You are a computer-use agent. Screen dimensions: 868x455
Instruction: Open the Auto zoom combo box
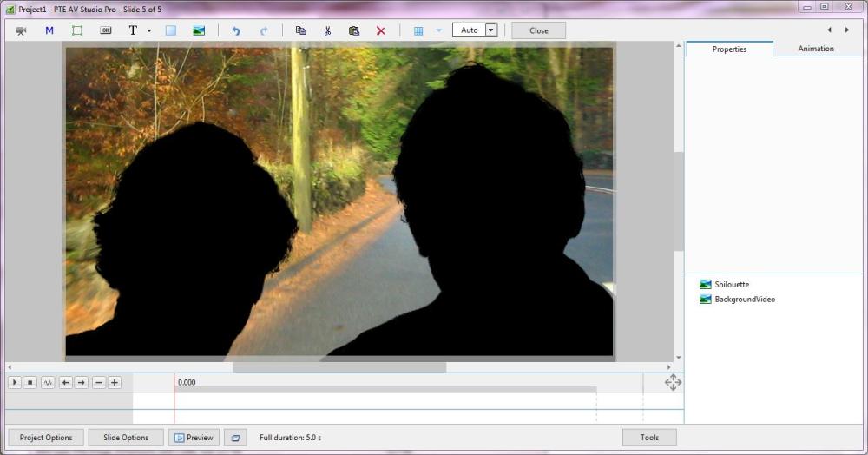coord(475,30)
